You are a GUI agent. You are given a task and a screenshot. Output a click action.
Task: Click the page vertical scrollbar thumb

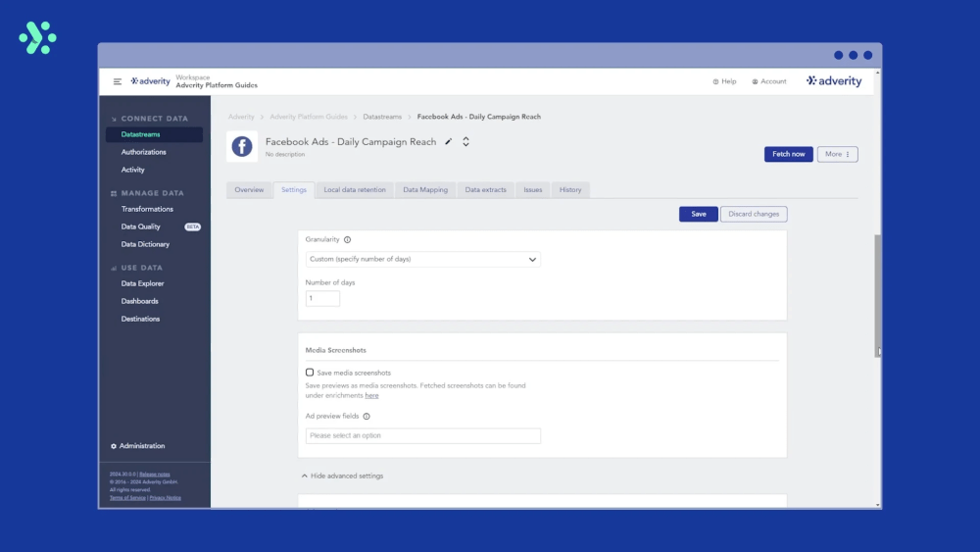point(877,296)
